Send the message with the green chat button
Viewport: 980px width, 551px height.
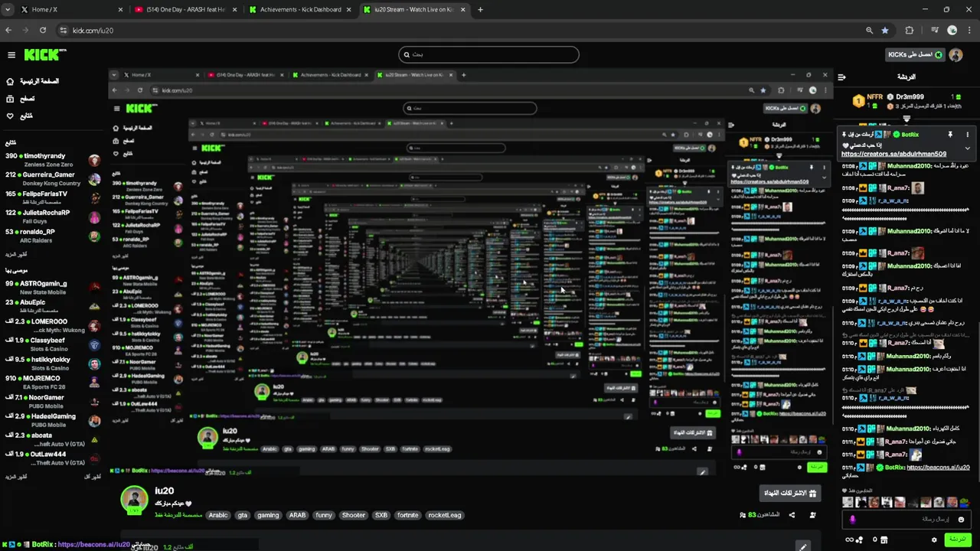957,540
